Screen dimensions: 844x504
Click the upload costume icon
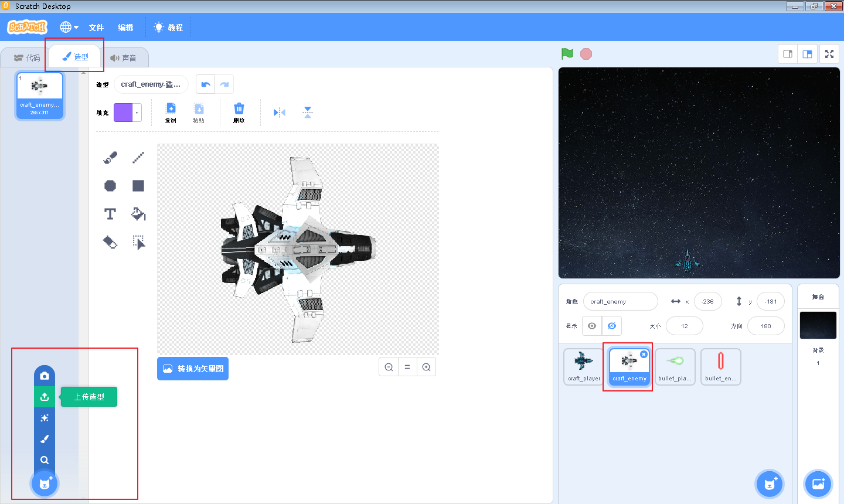tap(45, 397)
